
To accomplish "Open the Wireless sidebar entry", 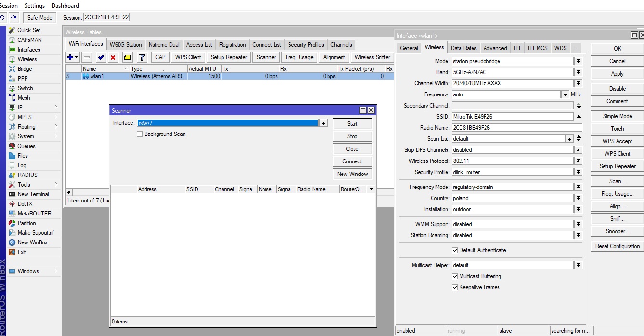I will coord(27,59).
